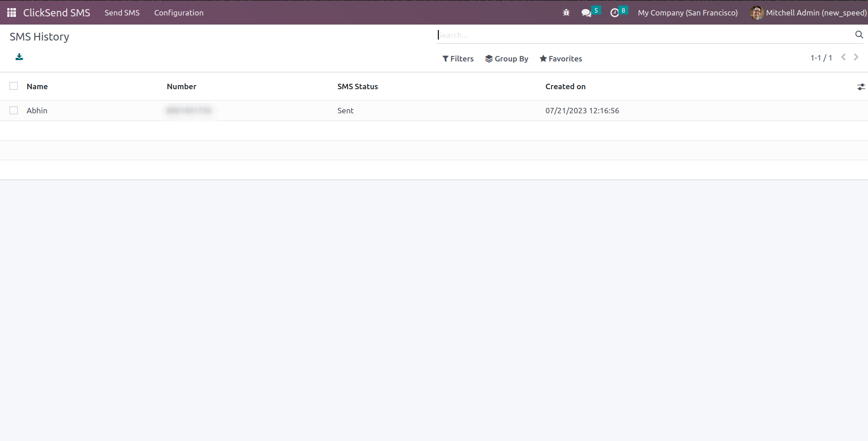Image resolution: width=868 pixels, height=441 pixels.
Task: Expand the Group By dropdown
Action: (507, 59)
